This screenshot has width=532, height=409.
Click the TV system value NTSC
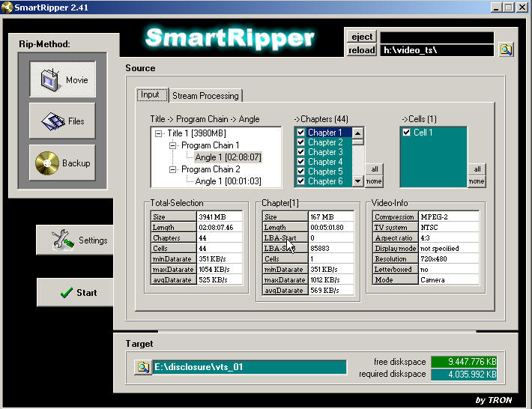click(449, 227)
